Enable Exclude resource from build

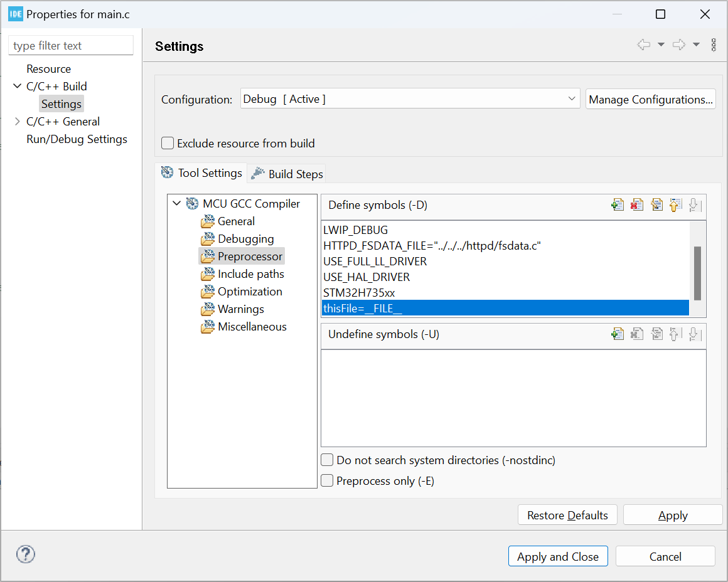(168, 144)
